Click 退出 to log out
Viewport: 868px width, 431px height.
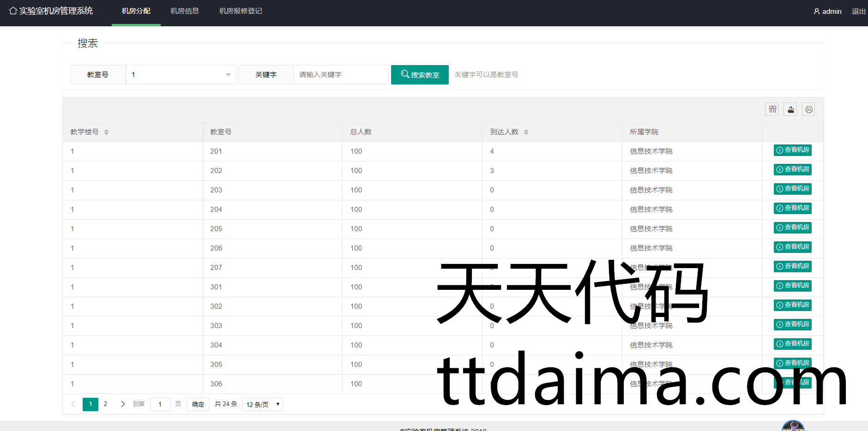pyautogui.click(x=858, y=12)
